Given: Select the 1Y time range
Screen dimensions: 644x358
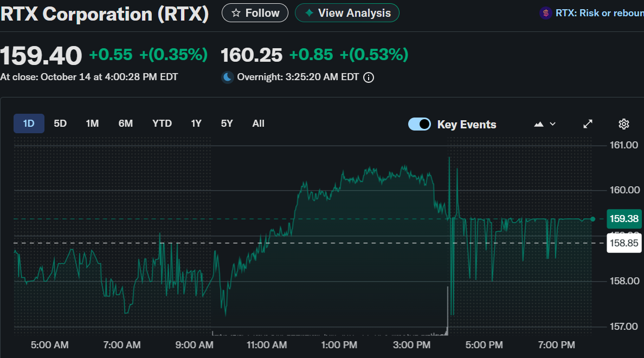Looking at the screenshot, I should click(196, 123).
